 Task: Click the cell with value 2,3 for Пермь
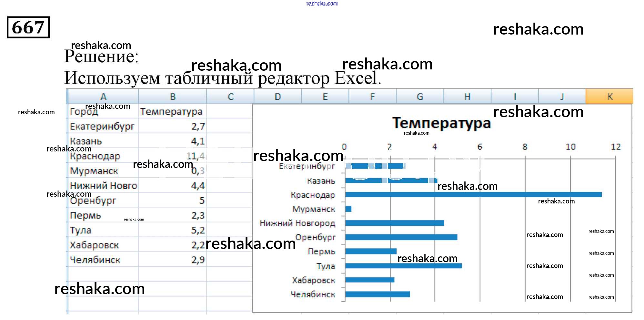[197, 215]
